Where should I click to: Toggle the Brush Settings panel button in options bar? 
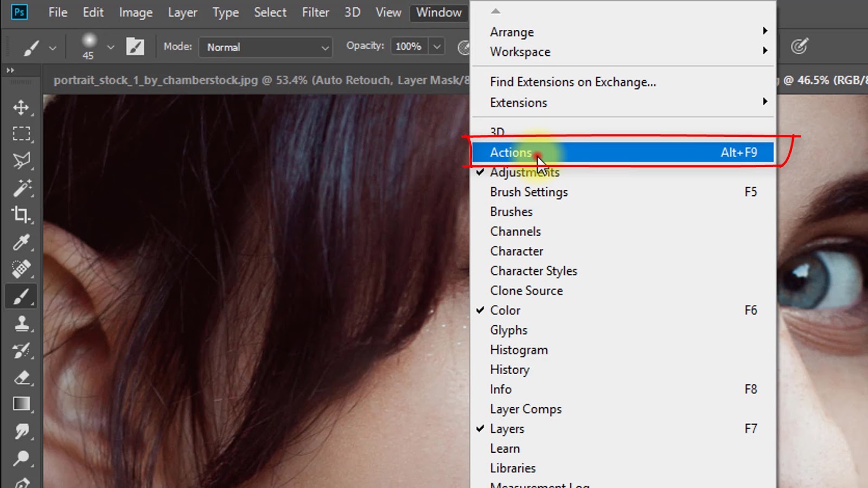coord(135,47)
